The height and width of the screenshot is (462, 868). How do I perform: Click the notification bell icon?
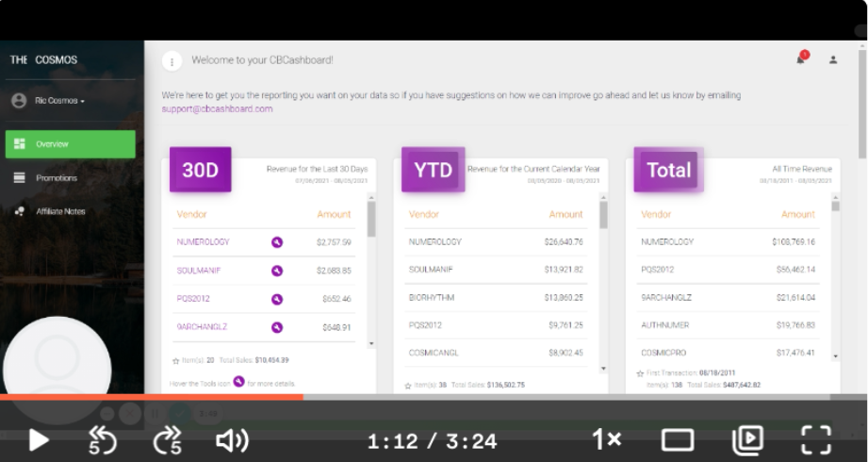coord(801,59)
